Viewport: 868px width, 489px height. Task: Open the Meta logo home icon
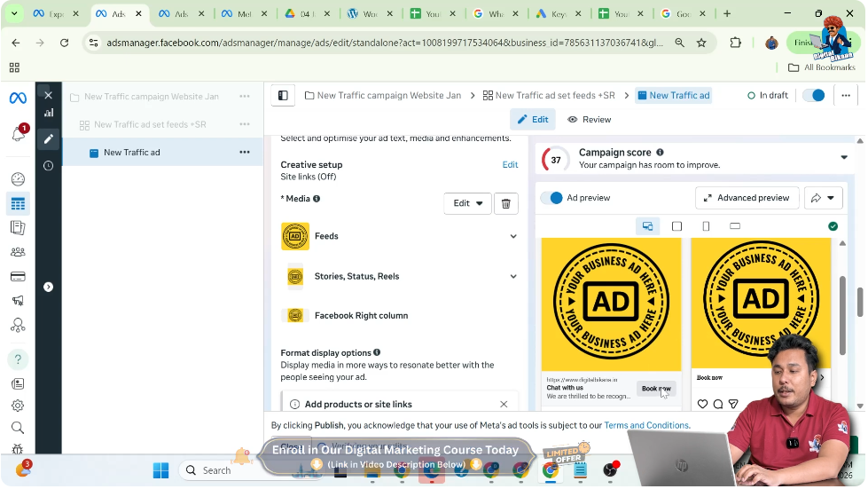pos(18,98)
